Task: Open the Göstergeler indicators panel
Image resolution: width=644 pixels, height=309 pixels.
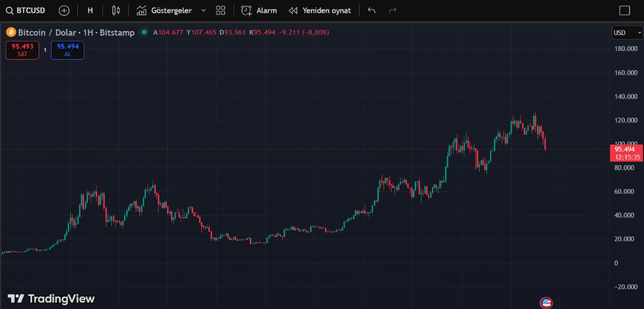Action: (165, 11)
